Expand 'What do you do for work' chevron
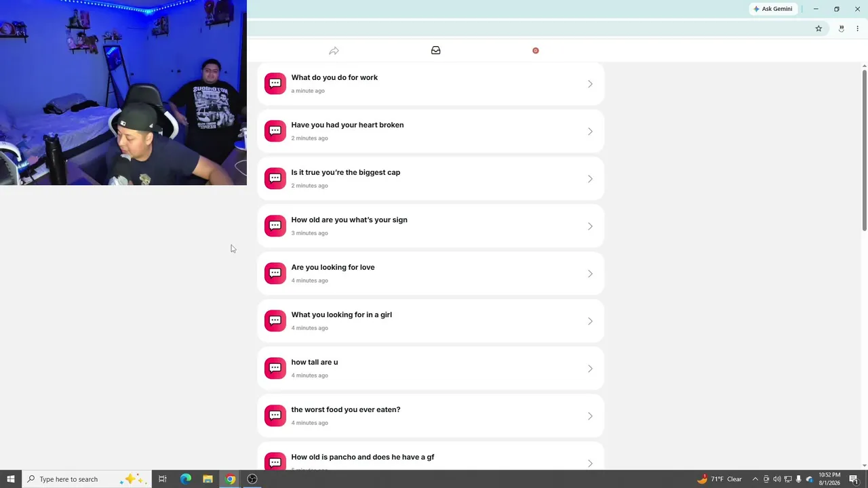The height and width of the screenshot is (488, 868). click(x=590, y=84)
